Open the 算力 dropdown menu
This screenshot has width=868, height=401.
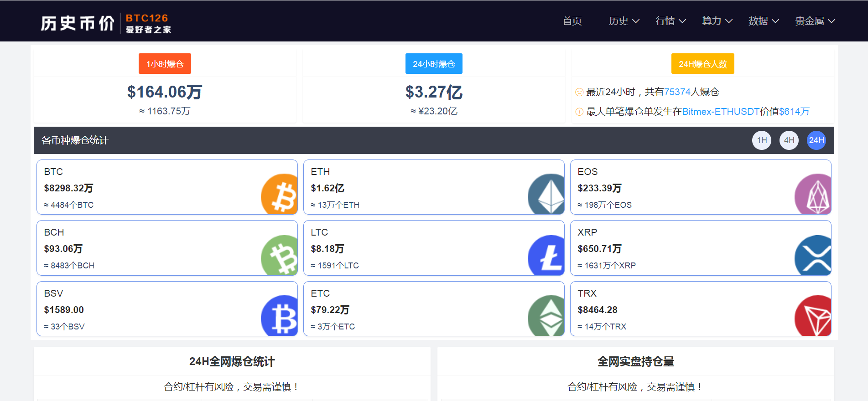tap(717, 21)
